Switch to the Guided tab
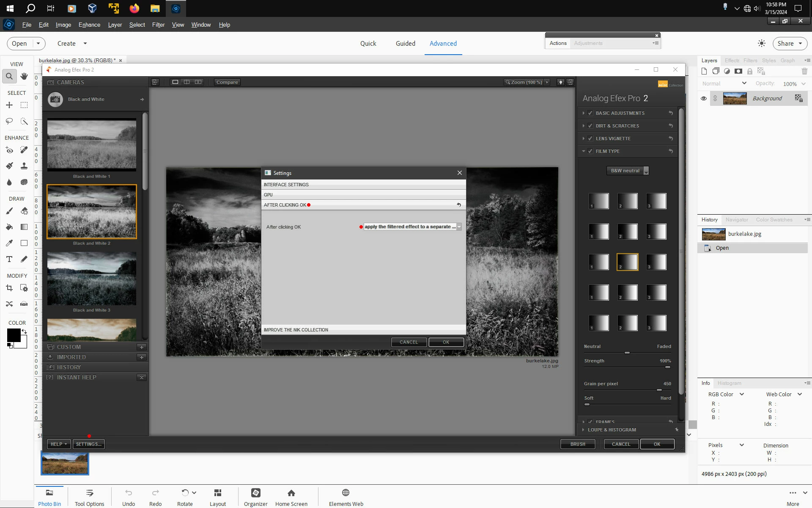Screen dimensions: 812x508 (x=405, y=43)
